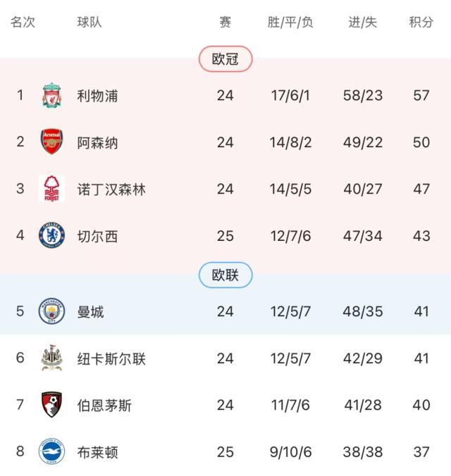Tap the Bournemouth club crest
The image size is (451, 476).
[51, 405]
